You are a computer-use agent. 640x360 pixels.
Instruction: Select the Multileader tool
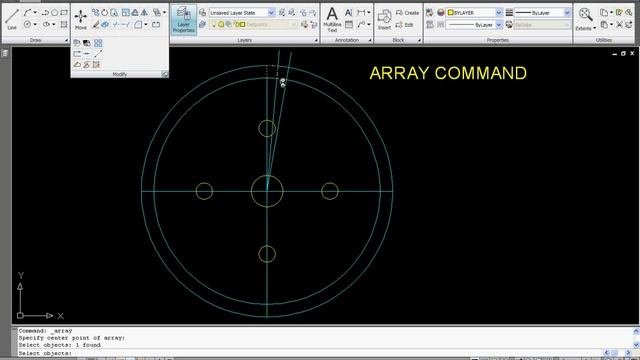click(x=361, y=24)
